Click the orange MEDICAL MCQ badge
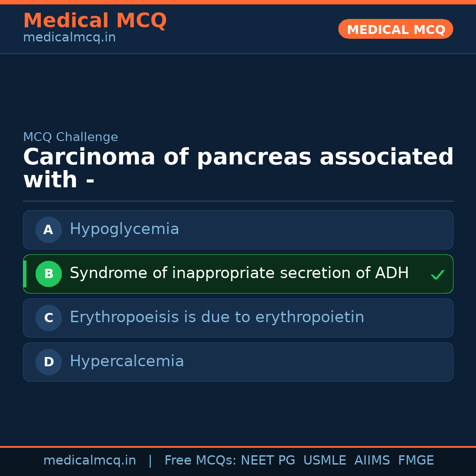This screenshot has width=476, height=476. tap(395, 29)
